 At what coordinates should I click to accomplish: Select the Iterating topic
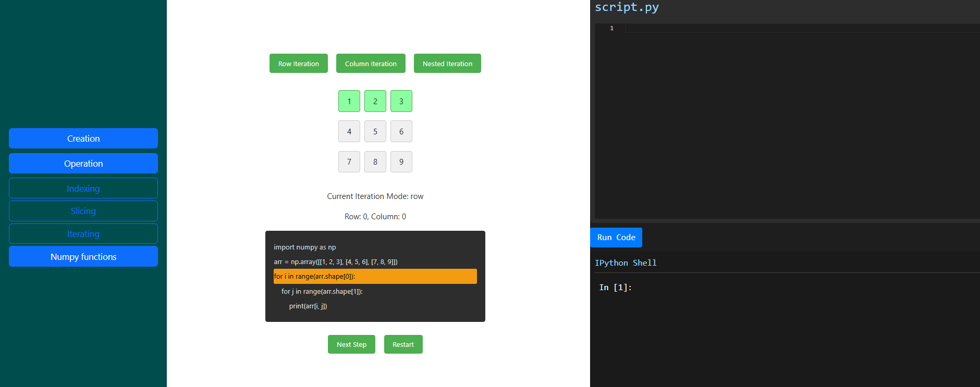pyautogui.click(x=83, y=234)
